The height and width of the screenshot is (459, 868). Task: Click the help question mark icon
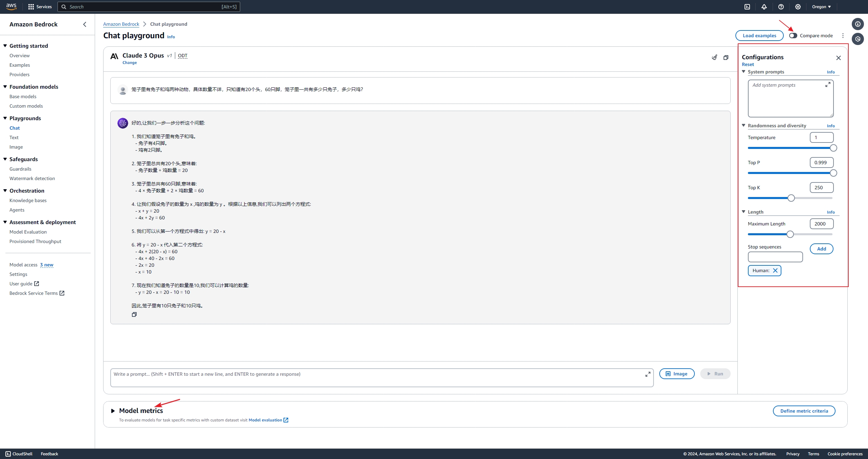pyautogui.click(x=781, y=7)
